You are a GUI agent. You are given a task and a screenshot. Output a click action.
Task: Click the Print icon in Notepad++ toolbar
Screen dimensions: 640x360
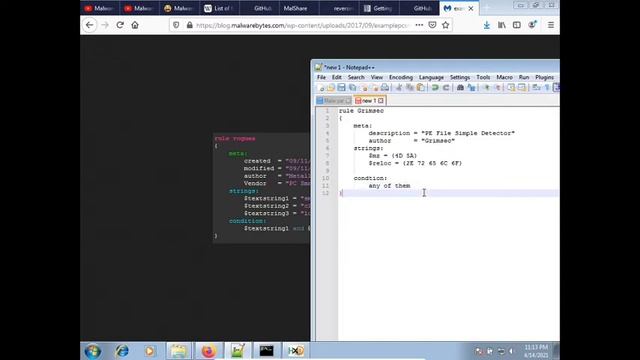point(385,87)
